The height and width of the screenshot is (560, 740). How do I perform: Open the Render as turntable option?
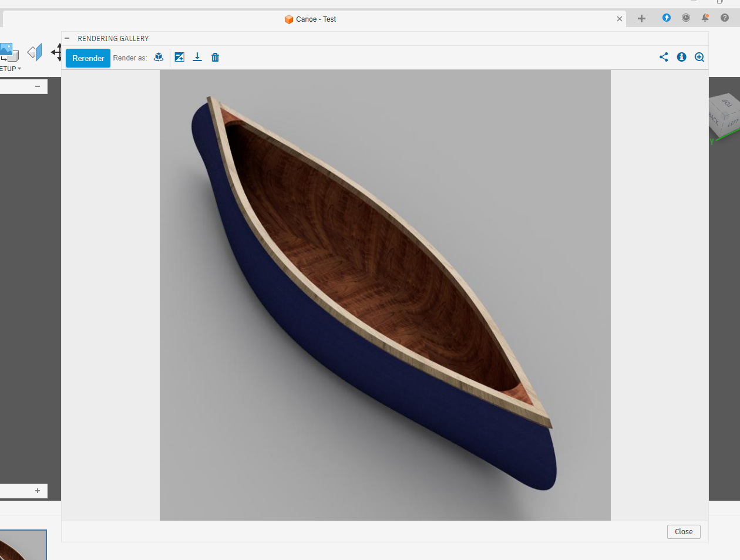point(159,57)
